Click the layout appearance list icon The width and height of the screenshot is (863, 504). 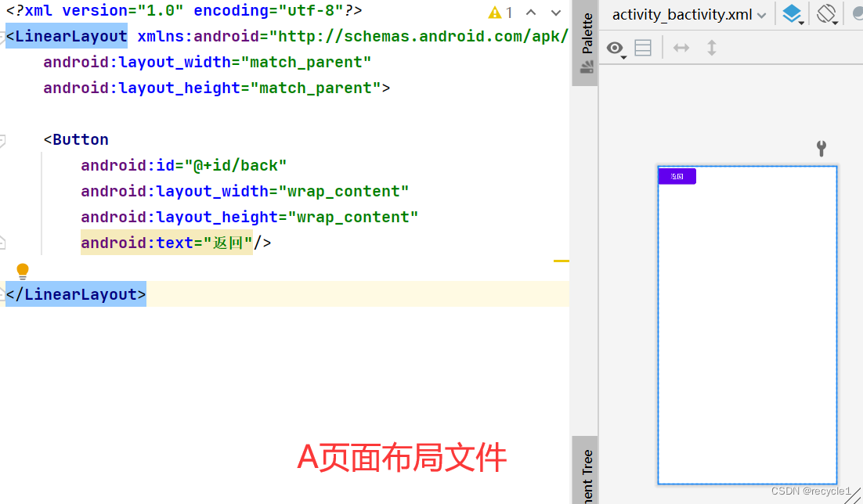(x=643, y=48)
